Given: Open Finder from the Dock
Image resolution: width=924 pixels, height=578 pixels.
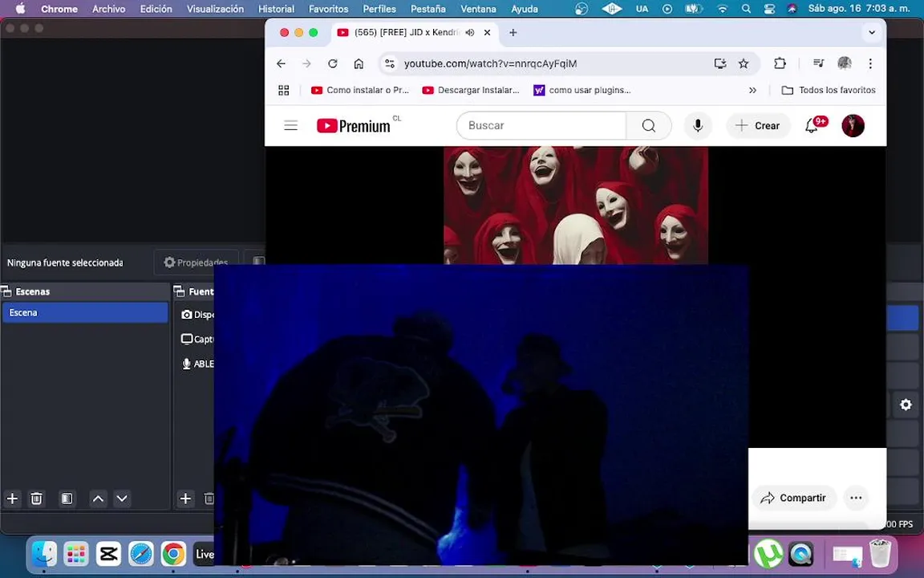Looking at the screenshot, I should point(44,553).
